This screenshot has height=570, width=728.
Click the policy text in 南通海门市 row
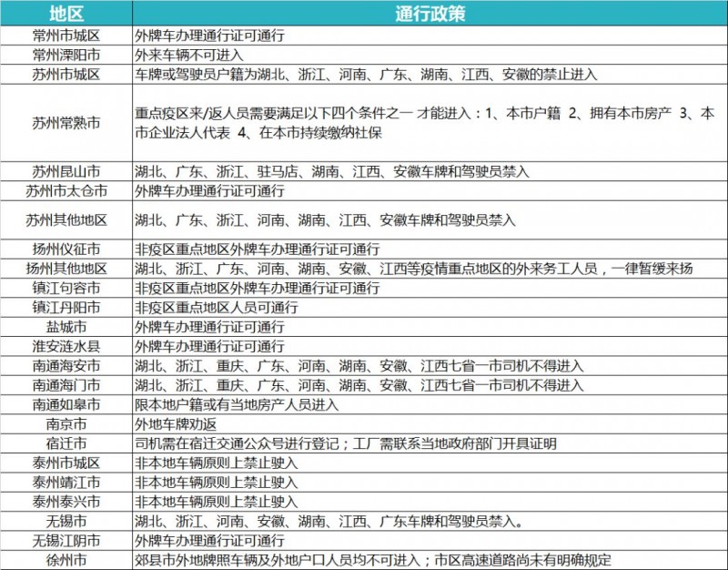359,385
